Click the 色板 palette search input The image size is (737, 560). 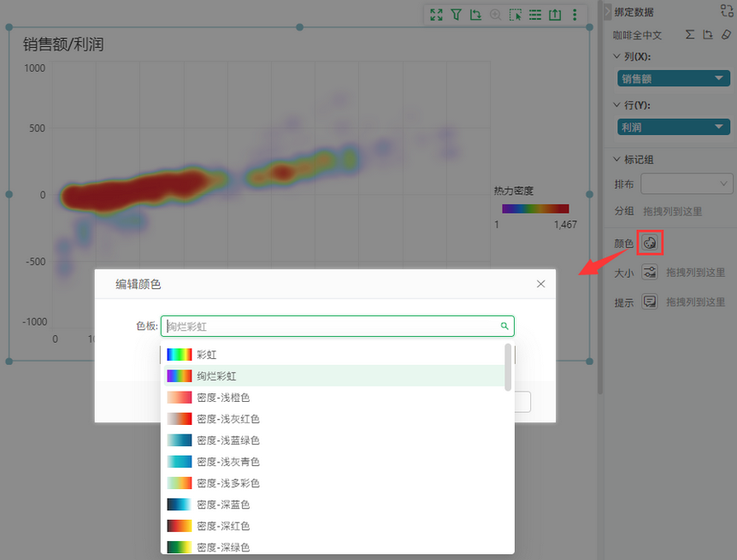pyautogui.click(x=338, y=326)
